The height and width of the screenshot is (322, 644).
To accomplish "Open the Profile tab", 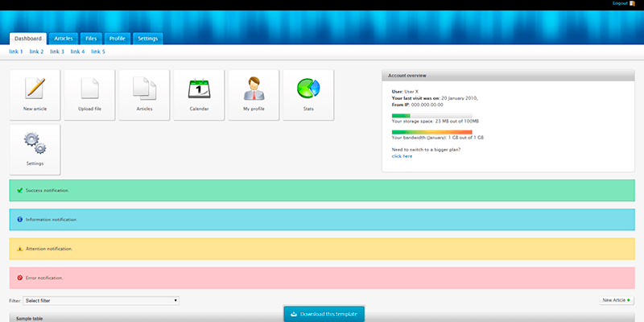I will (118, 39).
